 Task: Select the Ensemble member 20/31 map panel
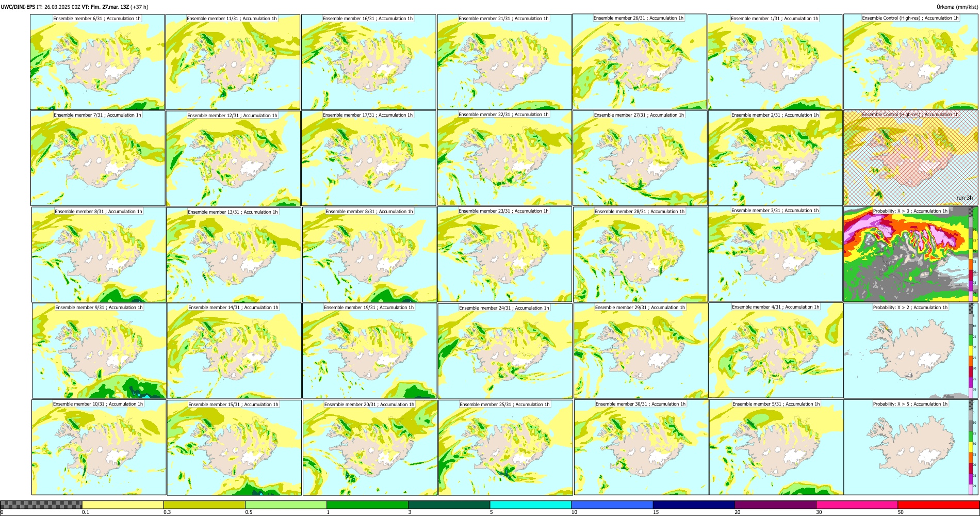(x=370, y=448)
